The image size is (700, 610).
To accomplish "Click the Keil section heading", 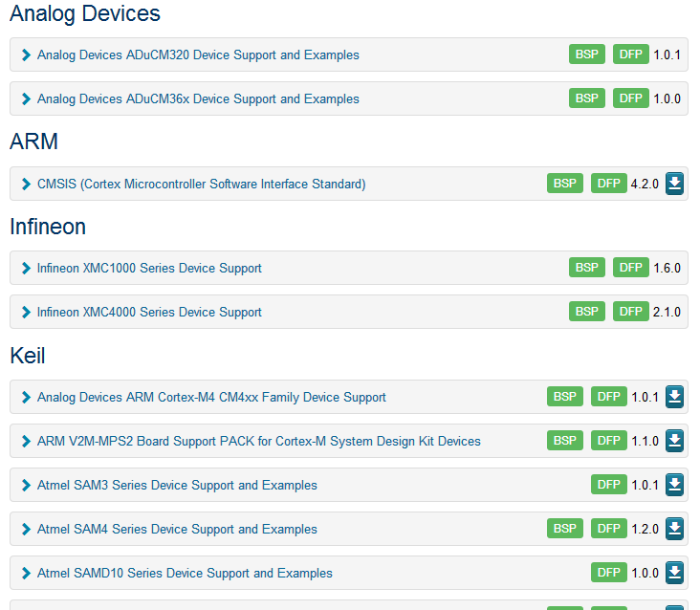I will point(28,356).
